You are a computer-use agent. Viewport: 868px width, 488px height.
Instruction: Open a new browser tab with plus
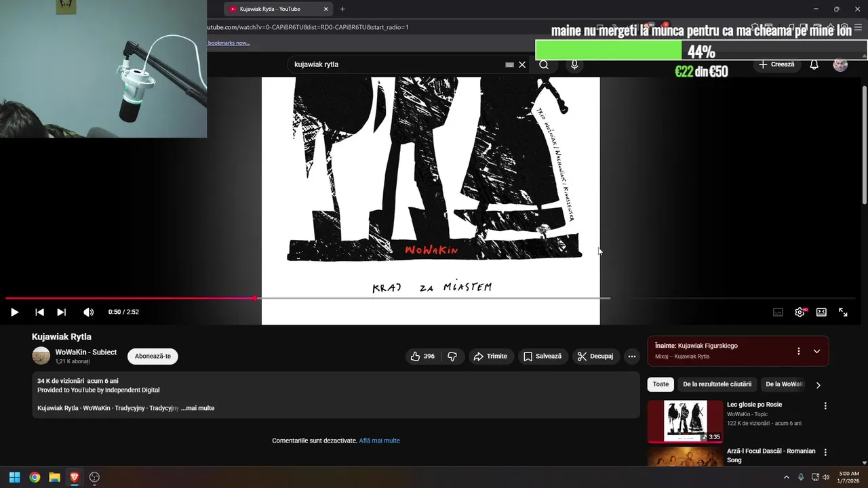(x=342, y=9)
